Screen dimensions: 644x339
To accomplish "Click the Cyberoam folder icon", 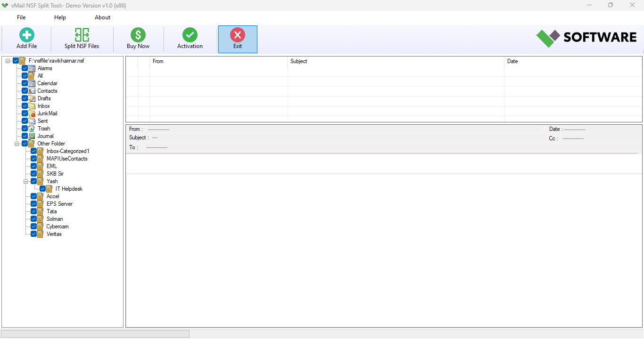I will pyautogui.click(x=41, y=226).
